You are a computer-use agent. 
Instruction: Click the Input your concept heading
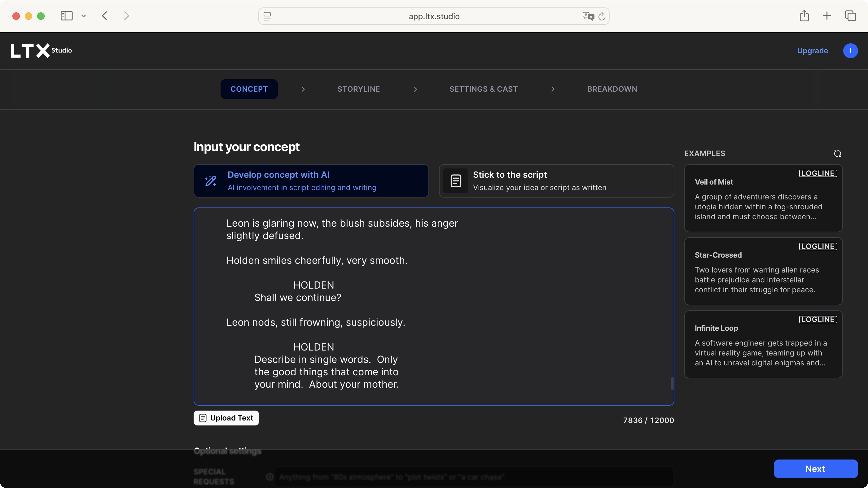pyautogui.click(x=246, y=147)
